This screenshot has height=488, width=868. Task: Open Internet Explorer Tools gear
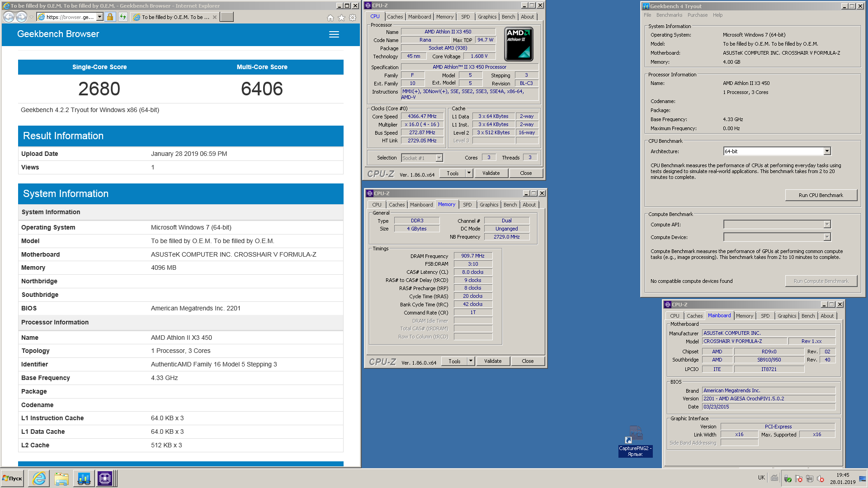point(353,18)
